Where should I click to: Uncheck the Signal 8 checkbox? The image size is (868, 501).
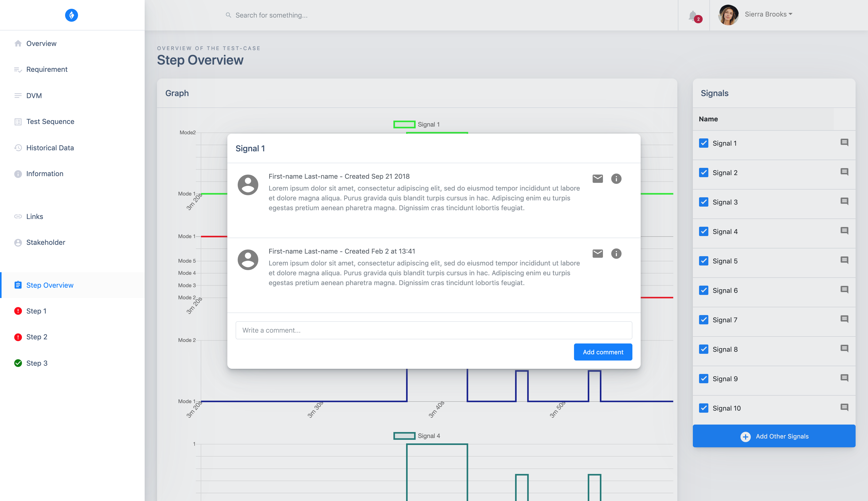point(704,349)
